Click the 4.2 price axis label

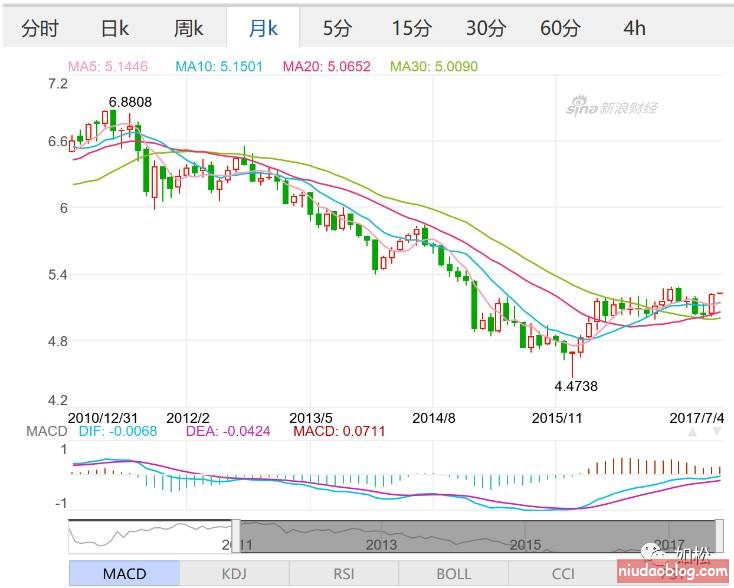[x=58, y=400]
